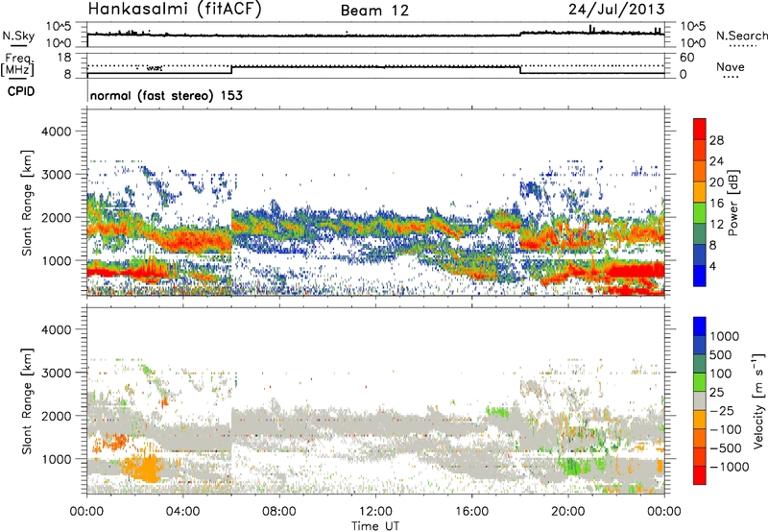Click the "18" tick on frequency axis

click(x=65, y=58)
